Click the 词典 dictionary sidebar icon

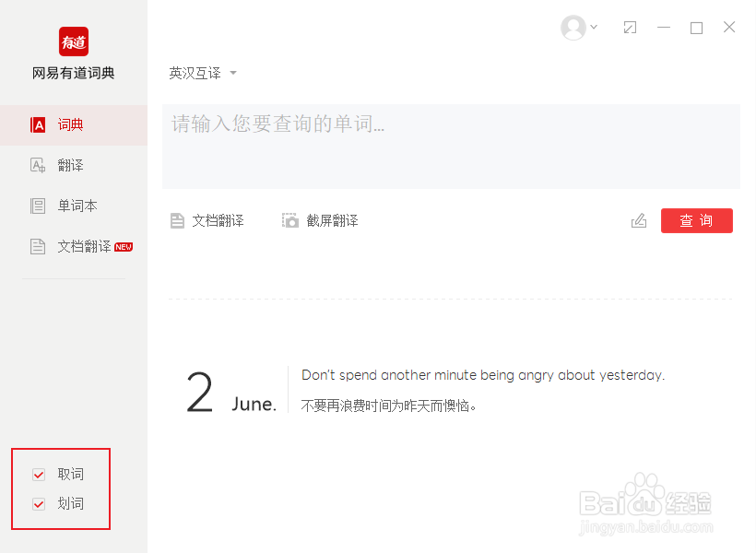[38, 124]
